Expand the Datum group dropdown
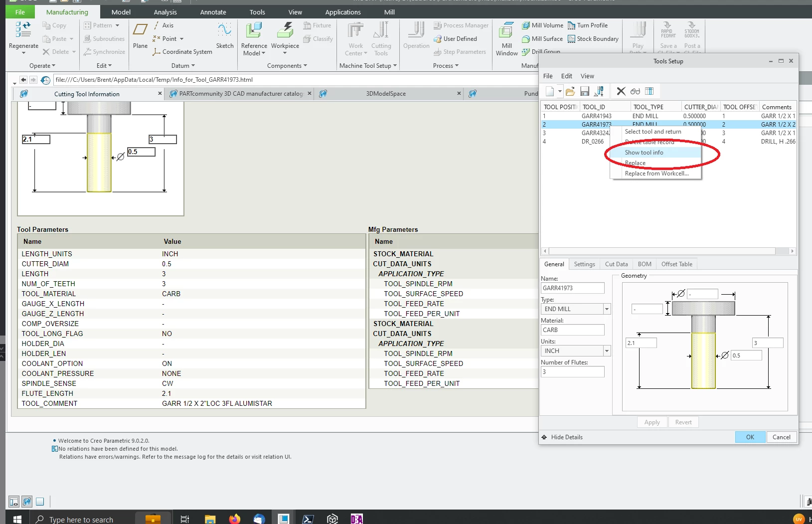Viewport: 812px width, 524px height. point(183,66)
